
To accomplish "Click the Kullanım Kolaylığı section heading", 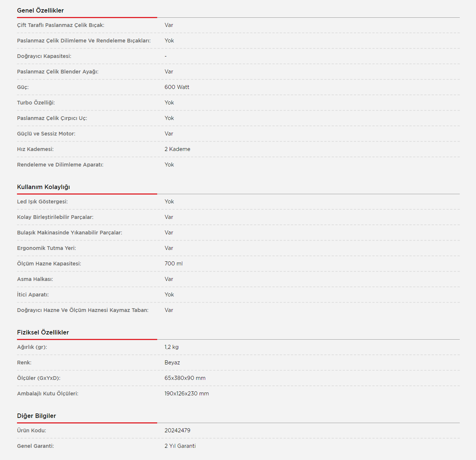I will [x=43, y=187].
